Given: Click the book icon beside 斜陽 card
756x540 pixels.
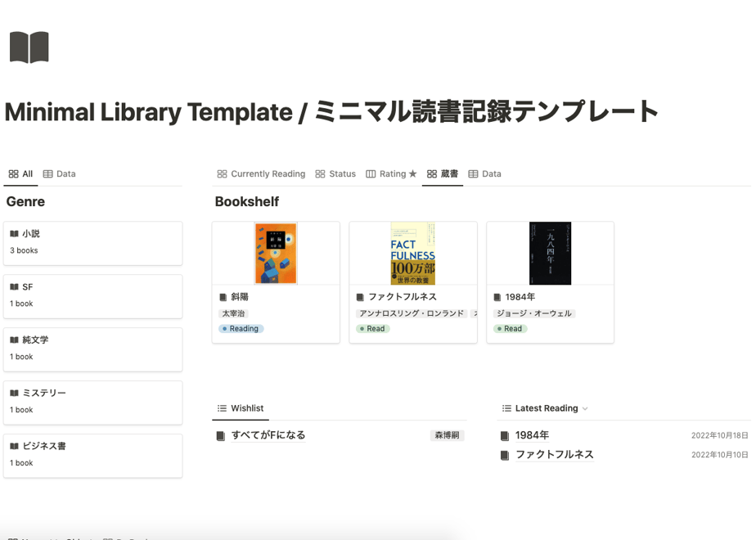Looking at the screenshot, I should (223, 297).
